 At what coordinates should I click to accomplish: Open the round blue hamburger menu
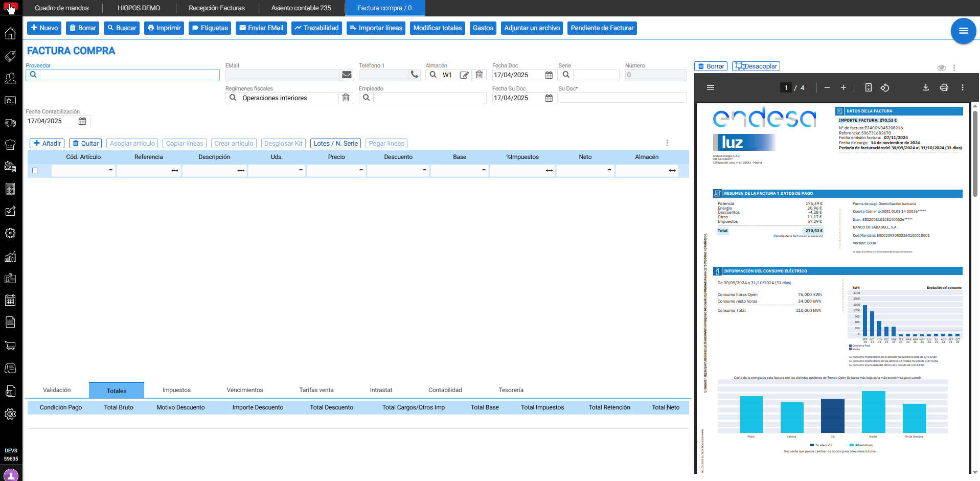[x=964, y=31]
